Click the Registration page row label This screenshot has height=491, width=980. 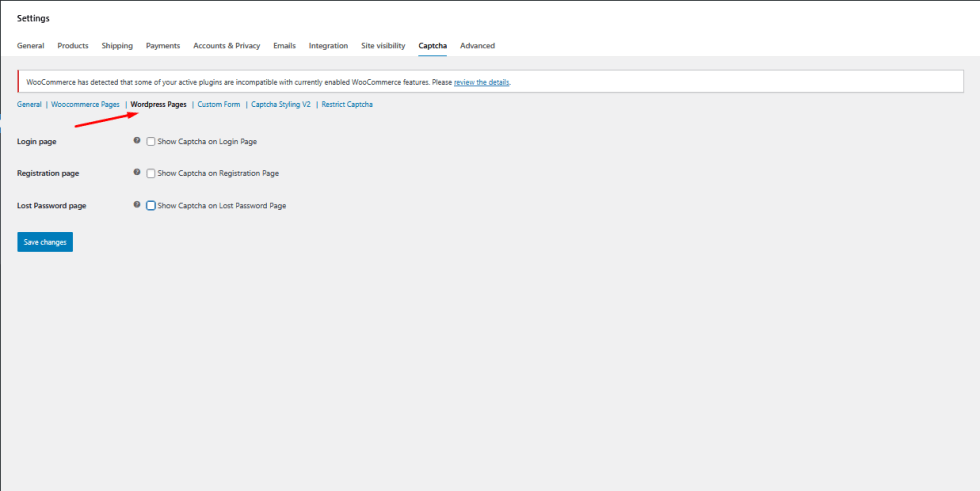[x=48, y=174]
